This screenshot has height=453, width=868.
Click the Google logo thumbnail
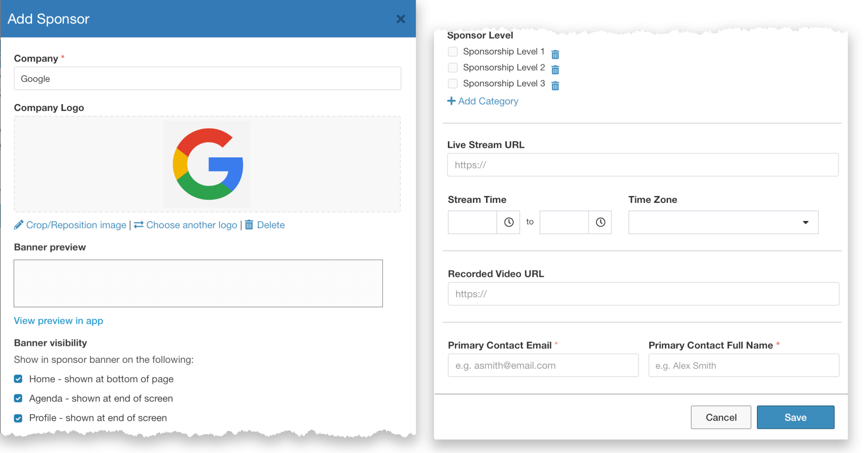pos(207,164)
